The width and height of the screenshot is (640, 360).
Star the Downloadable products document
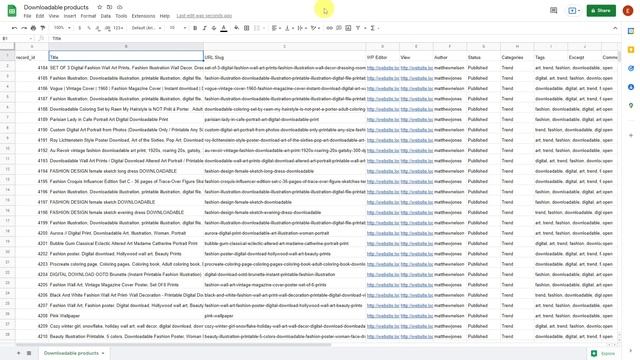coord(100,7)
